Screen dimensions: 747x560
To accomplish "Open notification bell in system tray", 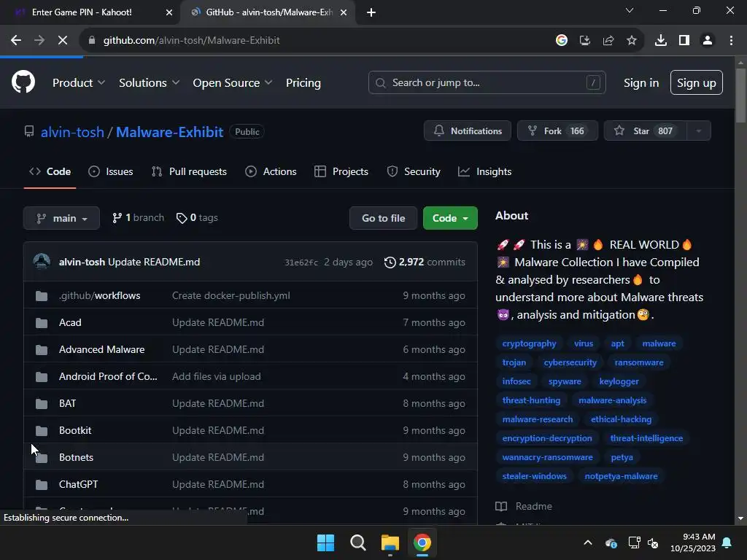I will (727, 542).
